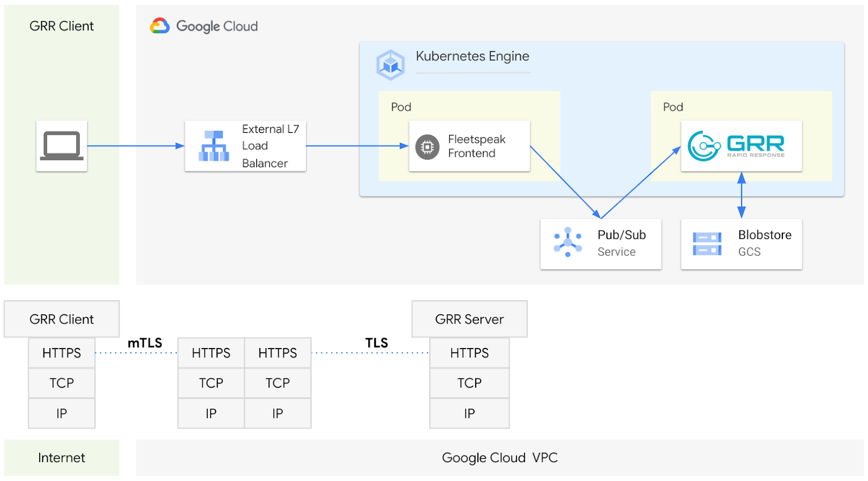Select the Blobstore GCS storage icon

pyautogui.click(x=707, y=244)
